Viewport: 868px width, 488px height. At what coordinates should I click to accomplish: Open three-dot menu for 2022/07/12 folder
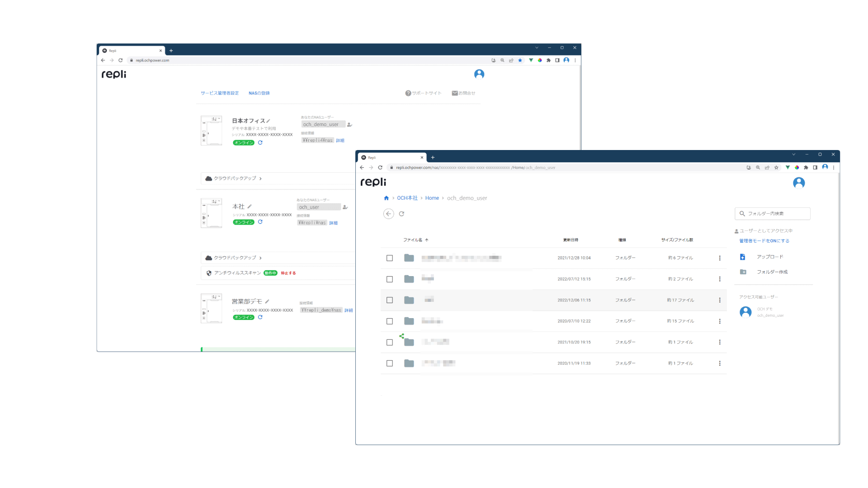coord(720,279)
